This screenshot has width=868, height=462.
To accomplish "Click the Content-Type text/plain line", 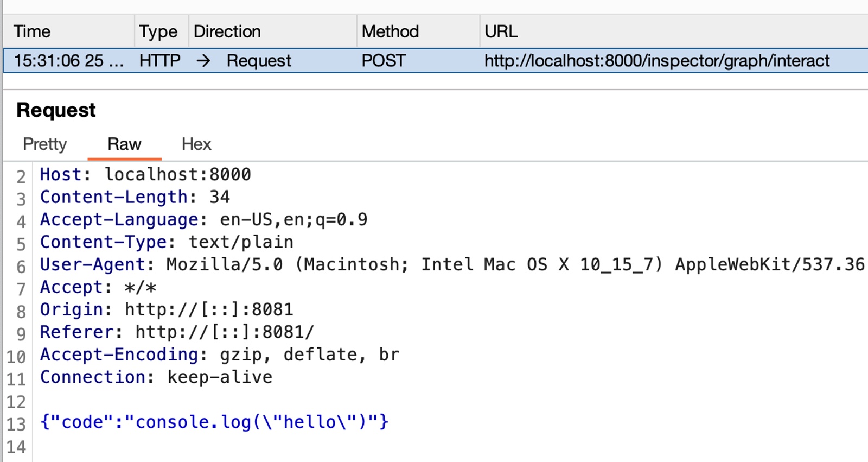I will coord(167,242).
